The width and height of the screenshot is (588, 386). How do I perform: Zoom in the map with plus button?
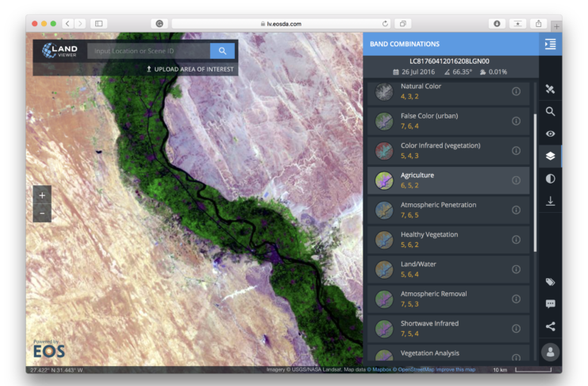[42, 194]
